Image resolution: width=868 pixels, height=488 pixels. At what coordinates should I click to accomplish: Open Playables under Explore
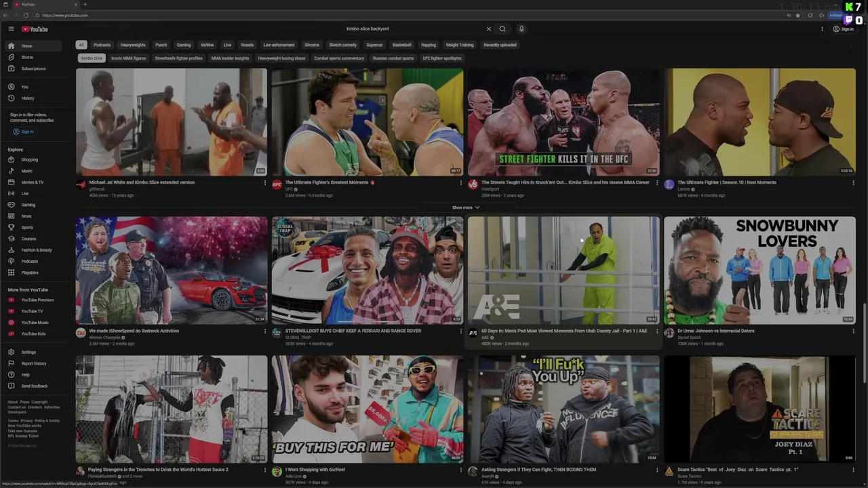coord(35,272)
